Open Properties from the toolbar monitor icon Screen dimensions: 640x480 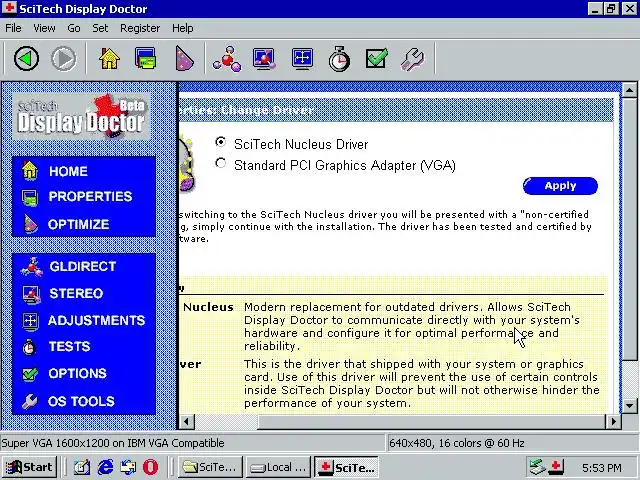(146, 59)
